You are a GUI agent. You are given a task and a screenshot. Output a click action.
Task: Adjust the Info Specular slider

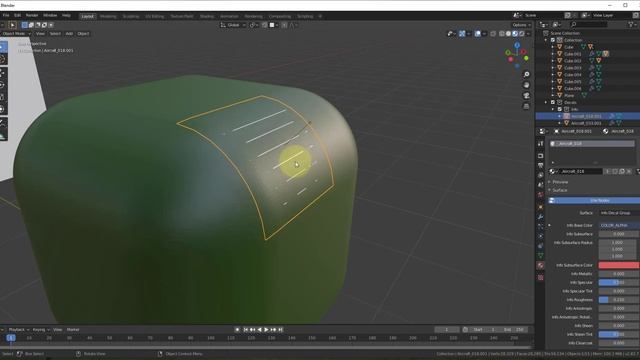point(619,282)
